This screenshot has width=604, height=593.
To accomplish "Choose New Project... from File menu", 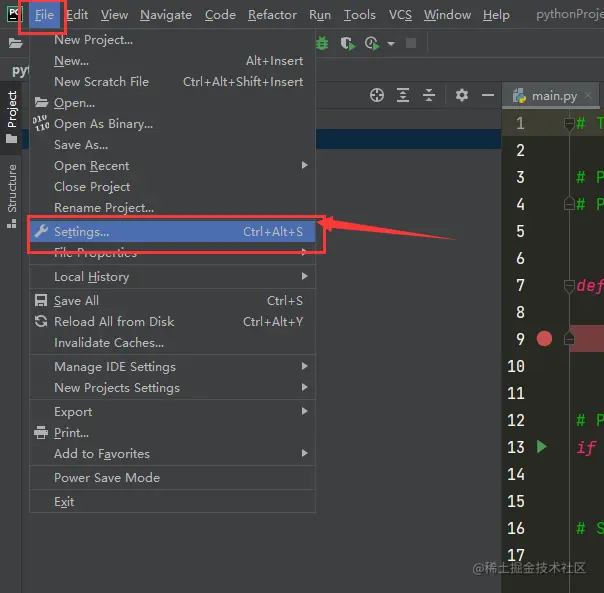I will point(173,40).
